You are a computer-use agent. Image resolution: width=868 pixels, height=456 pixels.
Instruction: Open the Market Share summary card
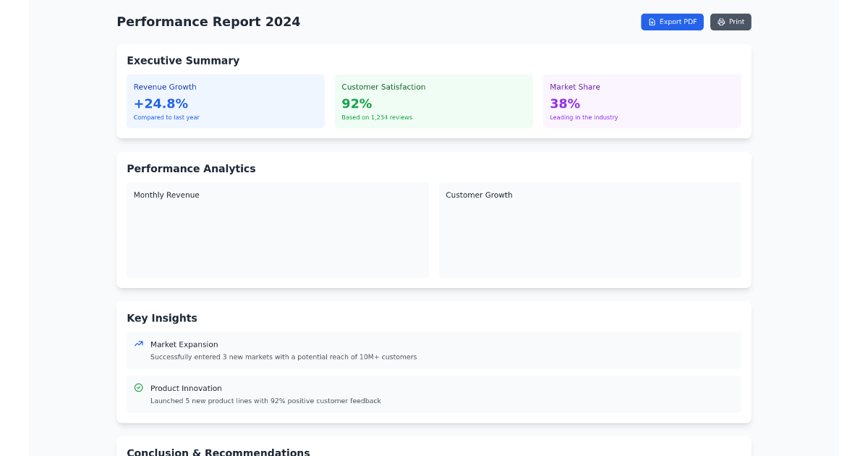[642, 101]
